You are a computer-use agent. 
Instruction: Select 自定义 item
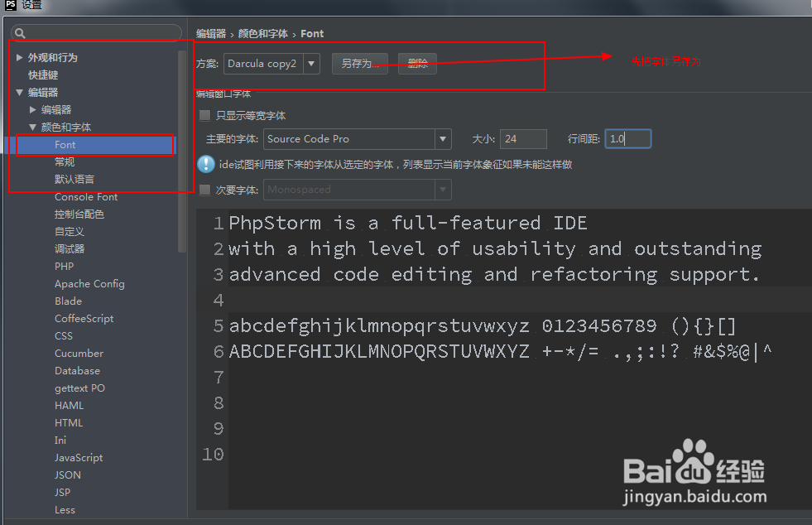[70, 232]
